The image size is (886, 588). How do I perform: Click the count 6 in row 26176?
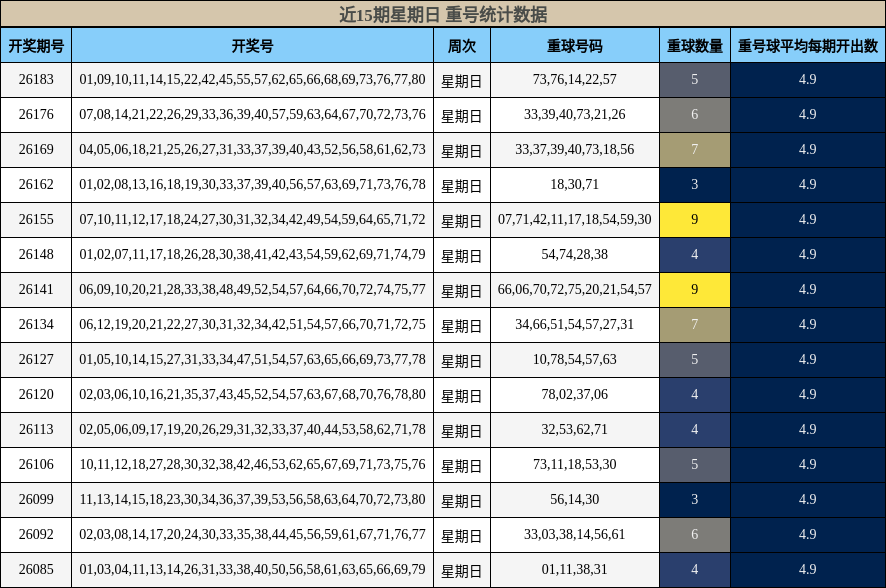[x=694, y=115]
